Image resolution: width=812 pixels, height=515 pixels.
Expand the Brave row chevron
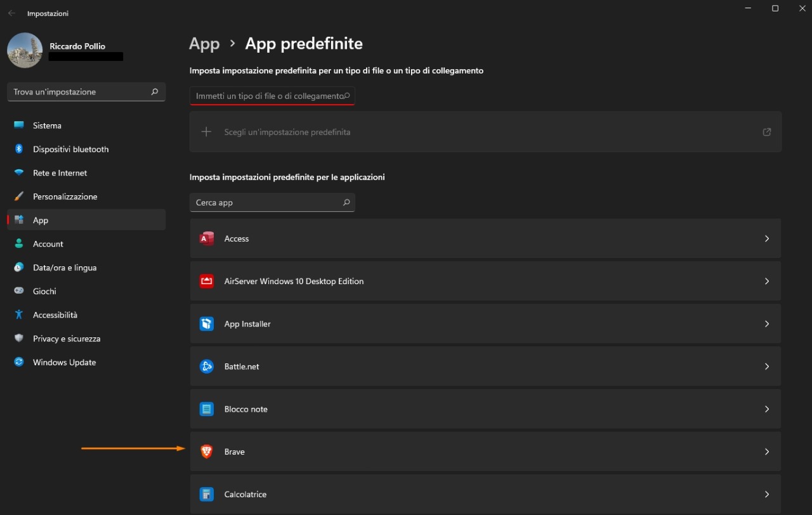[767, 452]
